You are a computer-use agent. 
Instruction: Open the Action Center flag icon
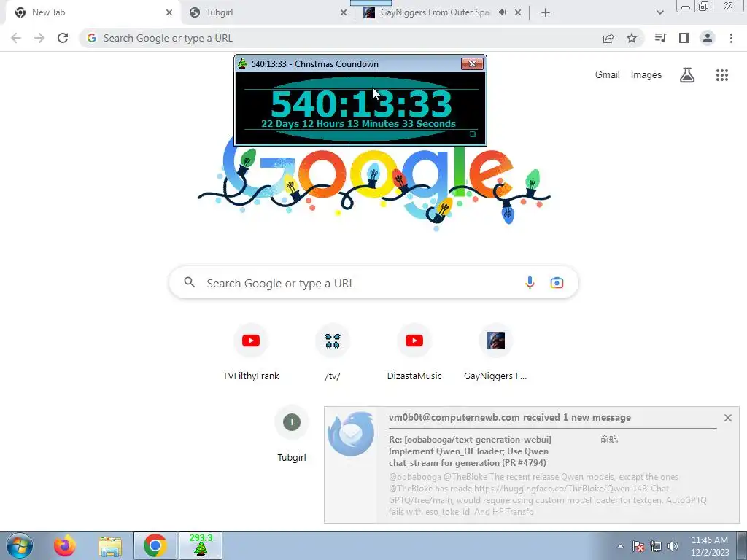tap(638, 546)
